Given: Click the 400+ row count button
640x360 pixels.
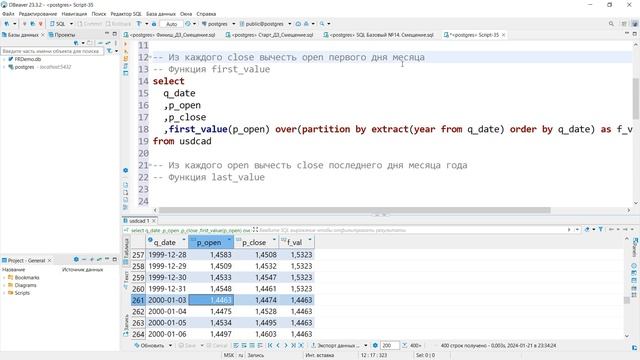Looking at the screenshot, I should point(412,345).
